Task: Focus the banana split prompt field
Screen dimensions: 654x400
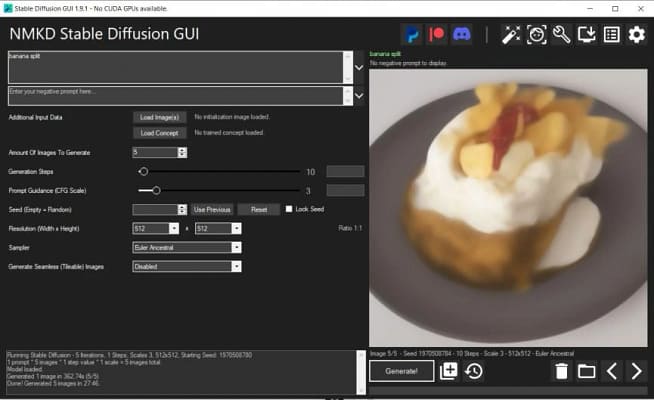Action: click(x=175, y=68)
